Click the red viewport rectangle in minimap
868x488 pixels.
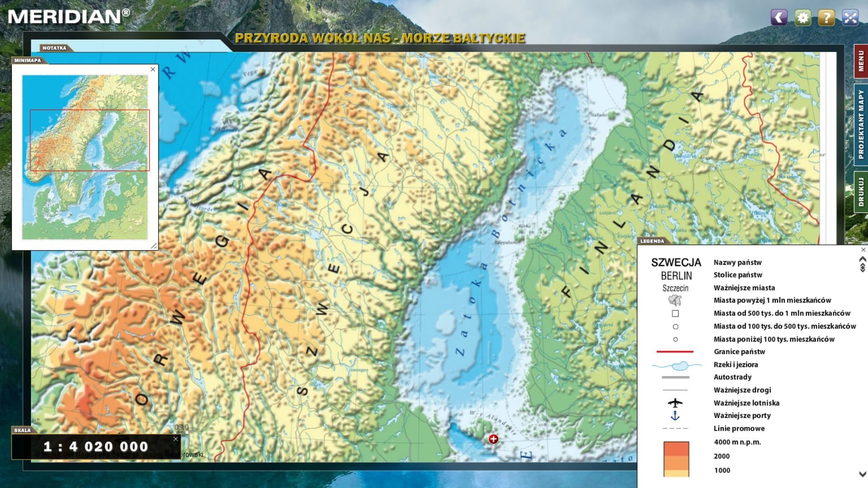tap(90, 140)
